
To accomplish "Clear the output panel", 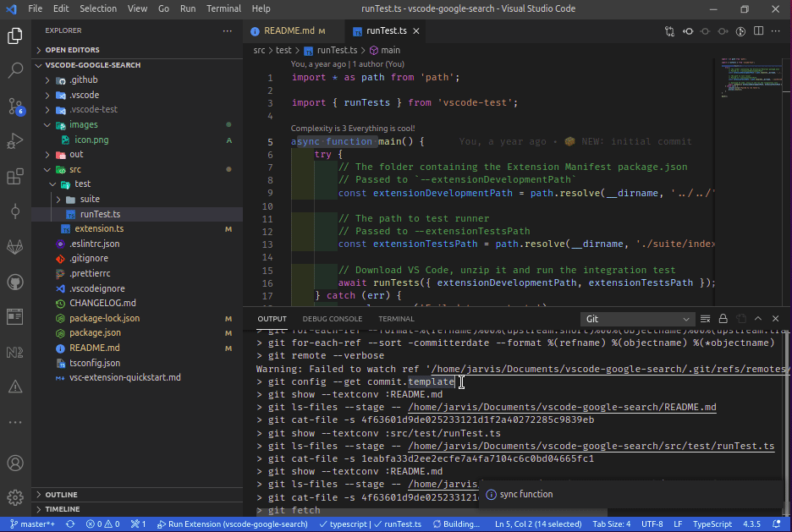I will tap(706, 319).
